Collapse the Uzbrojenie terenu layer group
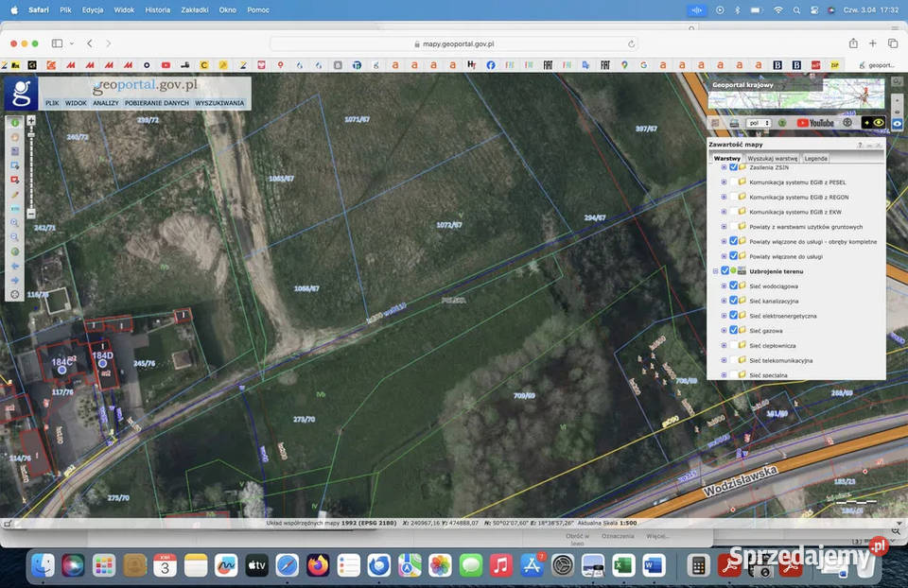 [x=715, y=271]
